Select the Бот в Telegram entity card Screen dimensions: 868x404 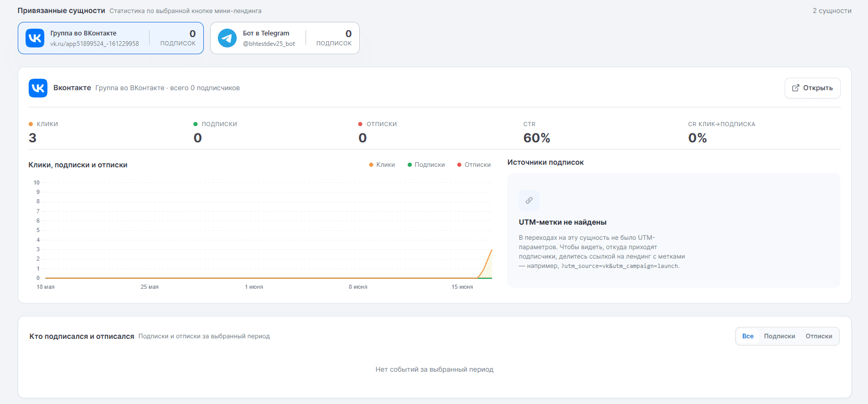285,38
